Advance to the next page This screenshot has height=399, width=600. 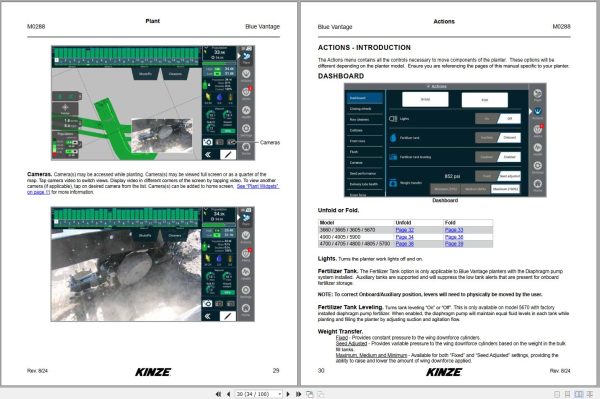288,394
